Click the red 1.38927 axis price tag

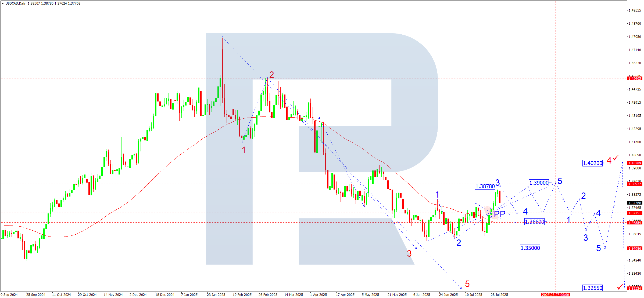(x=635, y=184)
